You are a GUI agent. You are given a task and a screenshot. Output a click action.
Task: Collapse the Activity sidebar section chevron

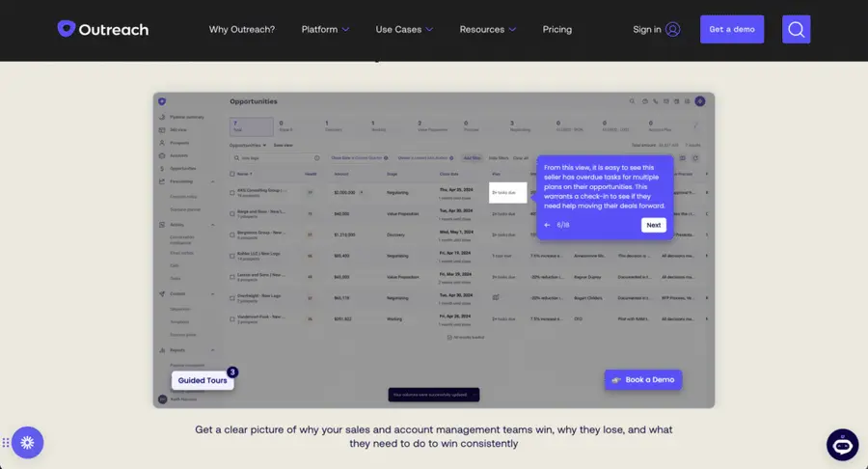[x=212, y=225]
